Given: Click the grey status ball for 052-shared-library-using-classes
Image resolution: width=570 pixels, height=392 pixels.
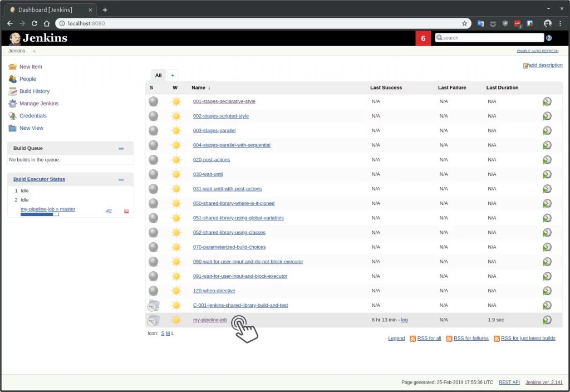Looking at the screenshot, I should pos(154,232).
